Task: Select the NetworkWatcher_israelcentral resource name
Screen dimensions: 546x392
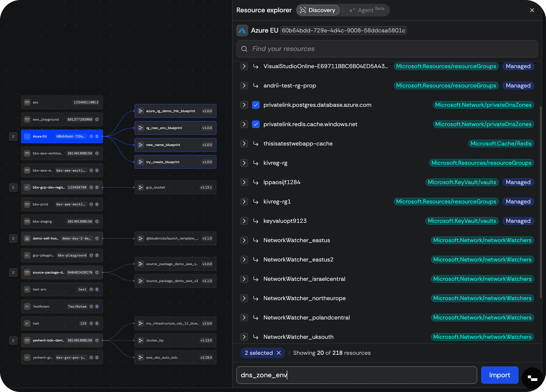Action: [x=304, y=279]
